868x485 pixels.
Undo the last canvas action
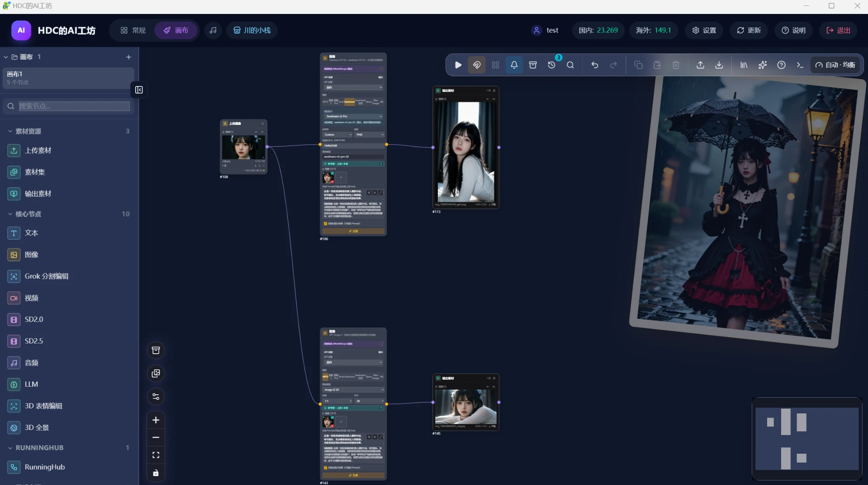[595, 65]
